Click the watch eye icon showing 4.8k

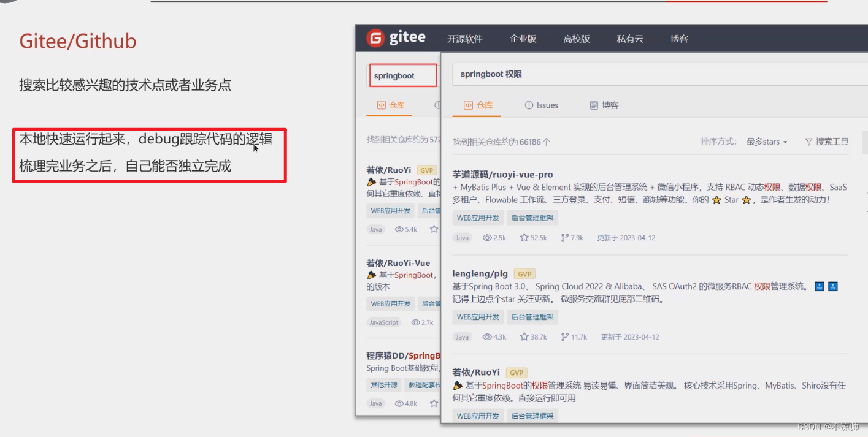[399, 403]
